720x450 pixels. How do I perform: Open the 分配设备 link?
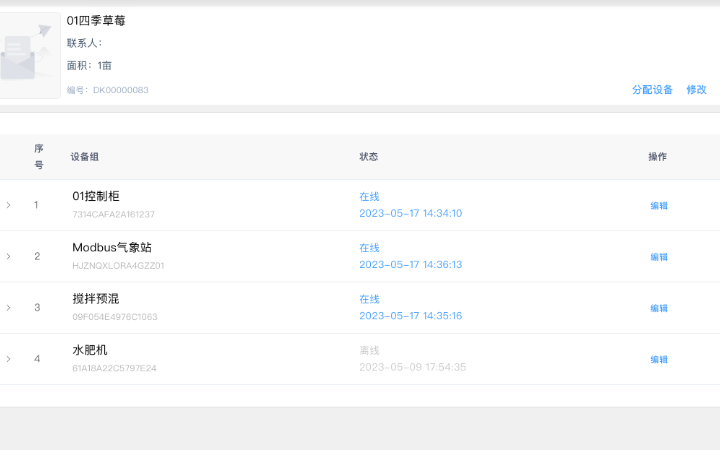tap(652, 90)
